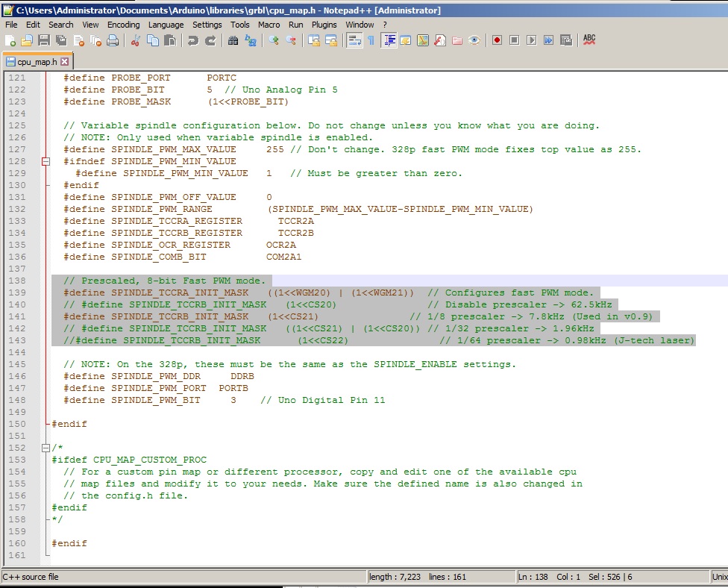Click the Copy toolbar icon
This screenshot has height=588, width=728.
coord(153,41)
